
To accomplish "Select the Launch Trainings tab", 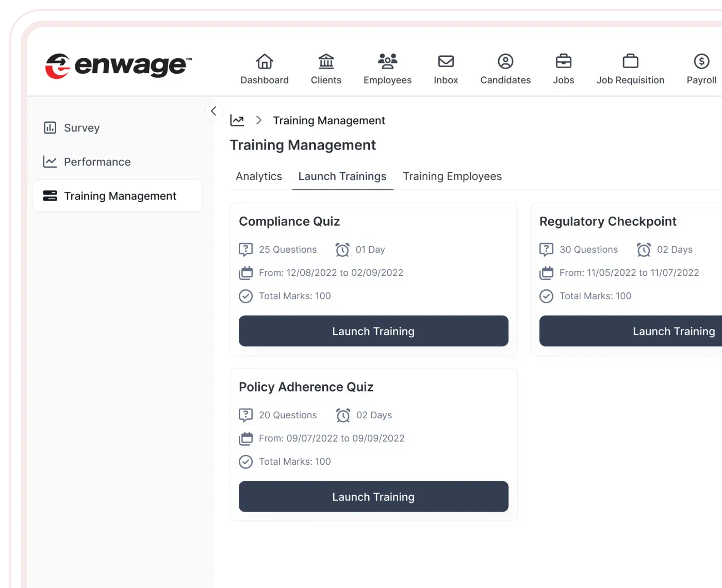I will (x=342, y=176).
